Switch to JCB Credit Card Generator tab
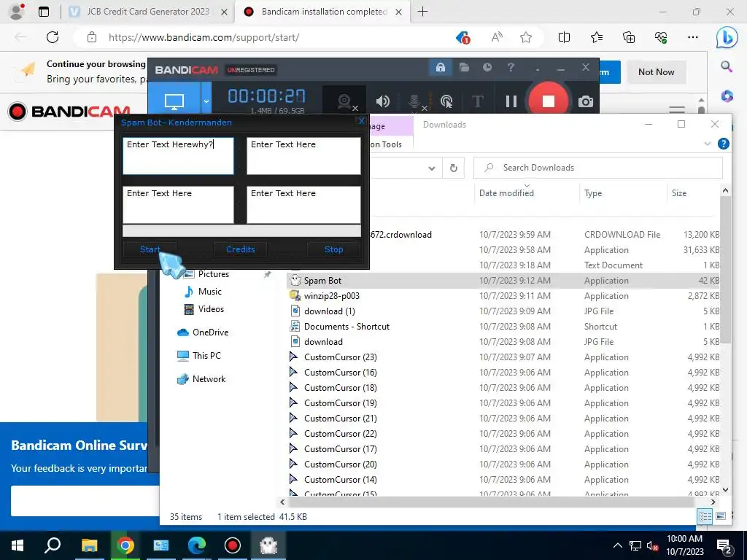The width and height of the screenshot is (747, 560). (148, 12)
